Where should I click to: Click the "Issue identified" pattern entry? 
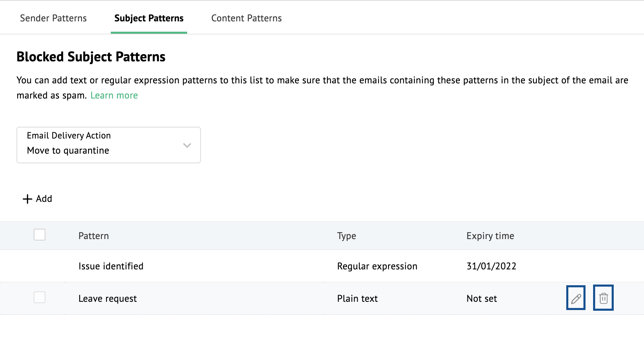[110, 266]
